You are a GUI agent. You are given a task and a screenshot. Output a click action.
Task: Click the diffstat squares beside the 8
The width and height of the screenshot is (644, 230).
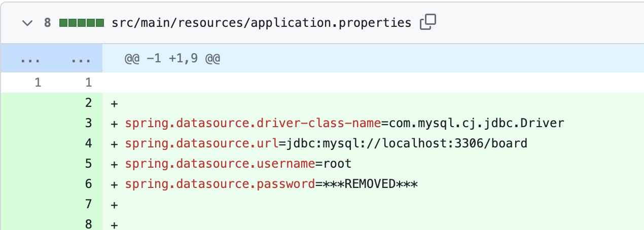tap(81, 23)
